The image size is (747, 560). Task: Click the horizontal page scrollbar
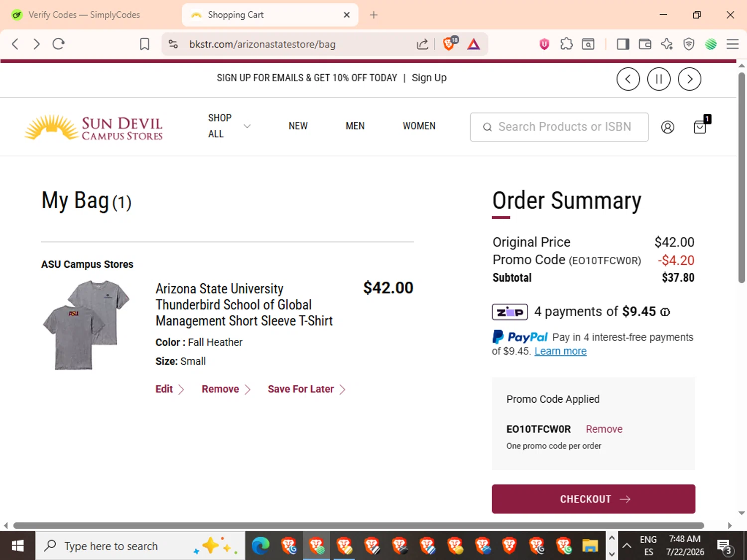tap(359, 526)
